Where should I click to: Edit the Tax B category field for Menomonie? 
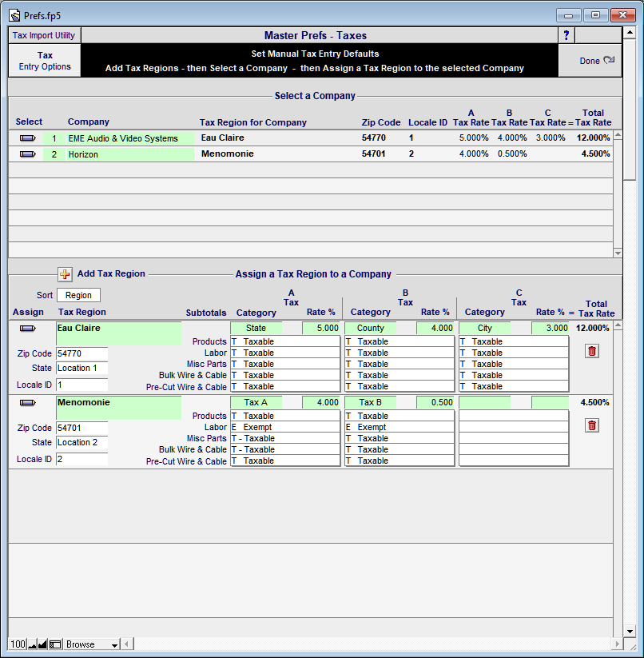(x=370, y=402)
